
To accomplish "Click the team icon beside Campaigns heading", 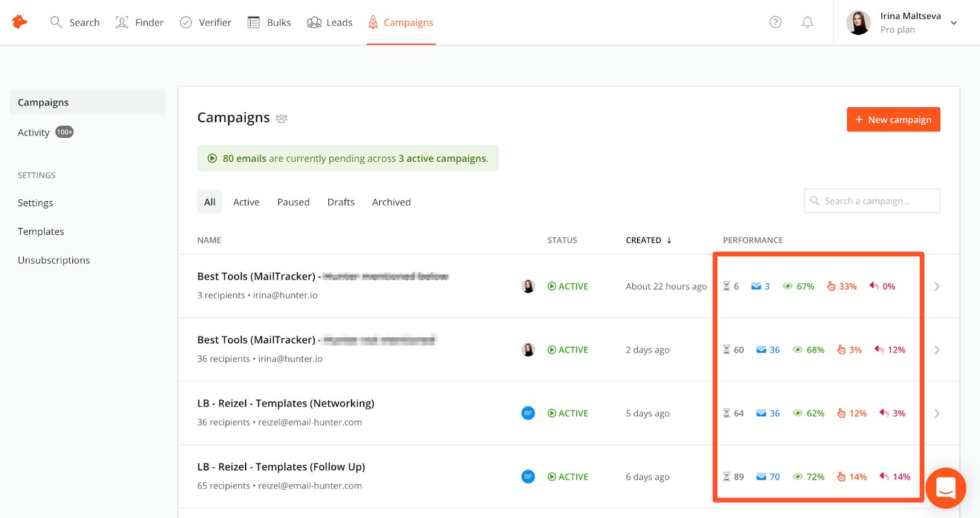I will pyautogui.click(x=282, y=118).
